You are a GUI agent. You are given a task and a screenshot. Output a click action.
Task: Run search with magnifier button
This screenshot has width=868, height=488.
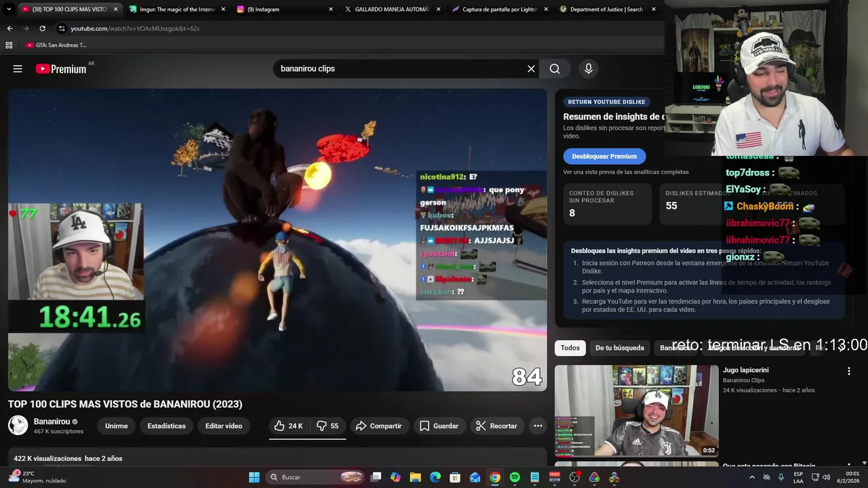click(x=555, y=68)
